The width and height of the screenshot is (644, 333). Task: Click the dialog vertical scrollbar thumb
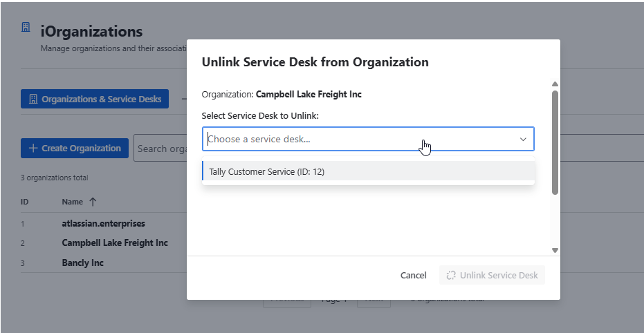pyautogui.click(x=555, y=142)
